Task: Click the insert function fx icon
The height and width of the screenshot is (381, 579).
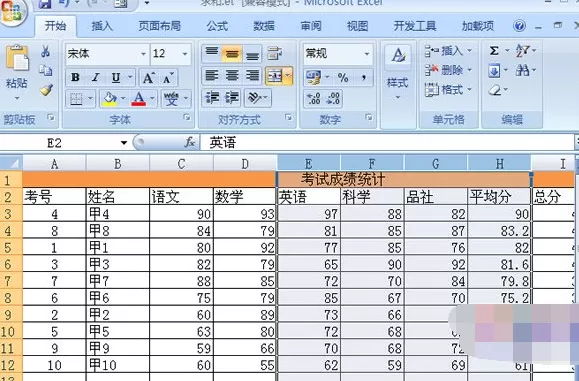Action: click(189, 142)
